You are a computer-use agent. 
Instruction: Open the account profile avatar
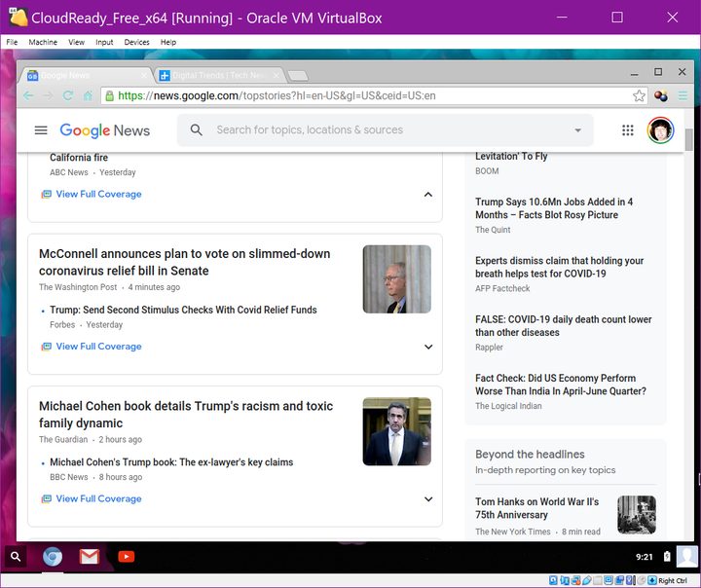660,130
